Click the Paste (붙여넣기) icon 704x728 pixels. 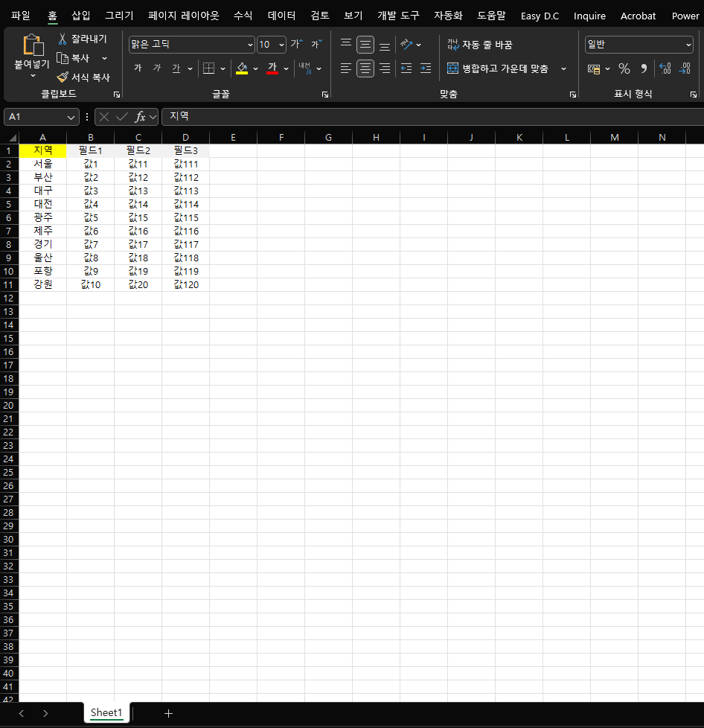(33, 46)
